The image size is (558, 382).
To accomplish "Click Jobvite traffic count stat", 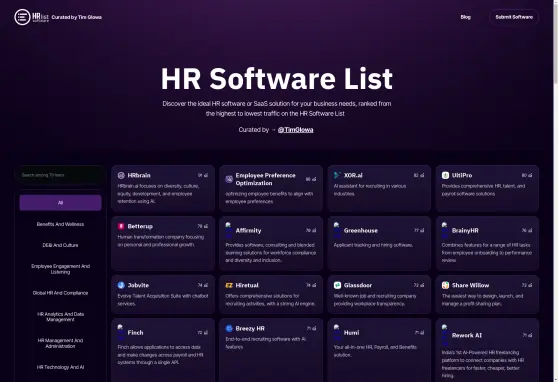I will (x=203, y=285).
